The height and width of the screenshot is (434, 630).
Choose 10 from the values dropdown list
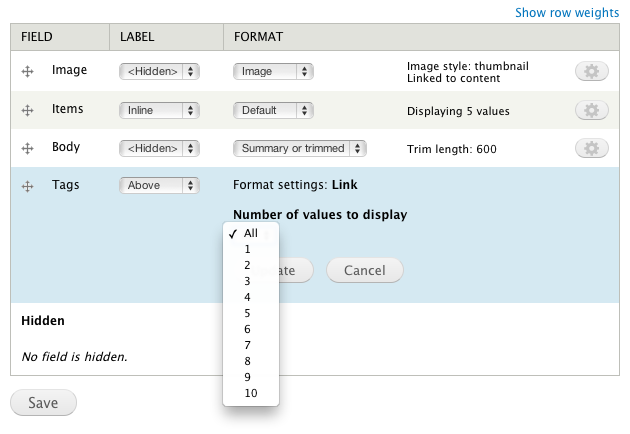(x=251, y=393)
